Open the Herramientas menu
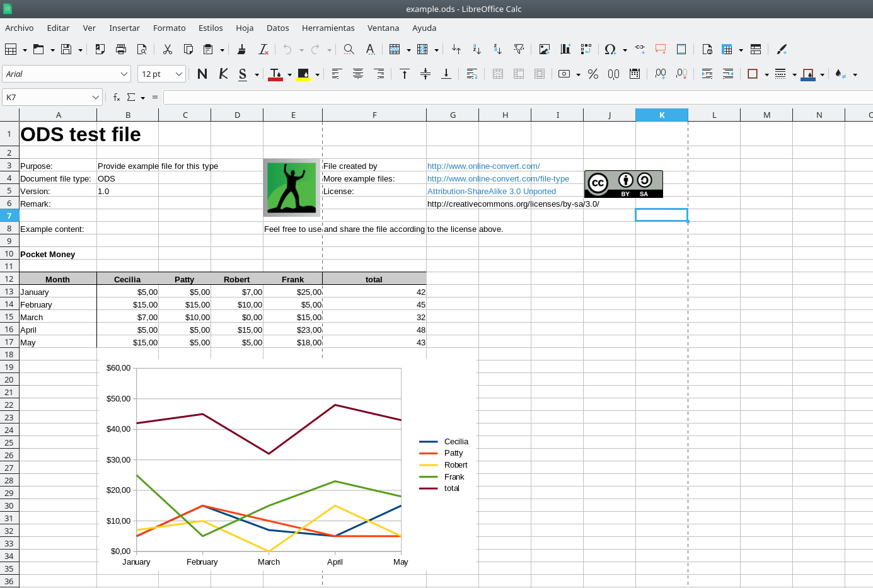Image resolution: width=873 pixels, height=588 pixels. click(328, 28)
